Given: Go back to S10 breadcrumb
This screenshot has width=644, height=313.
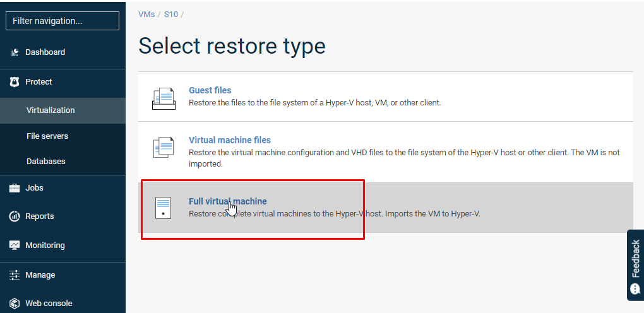Looking at the screenshot, I should [171, 14].
